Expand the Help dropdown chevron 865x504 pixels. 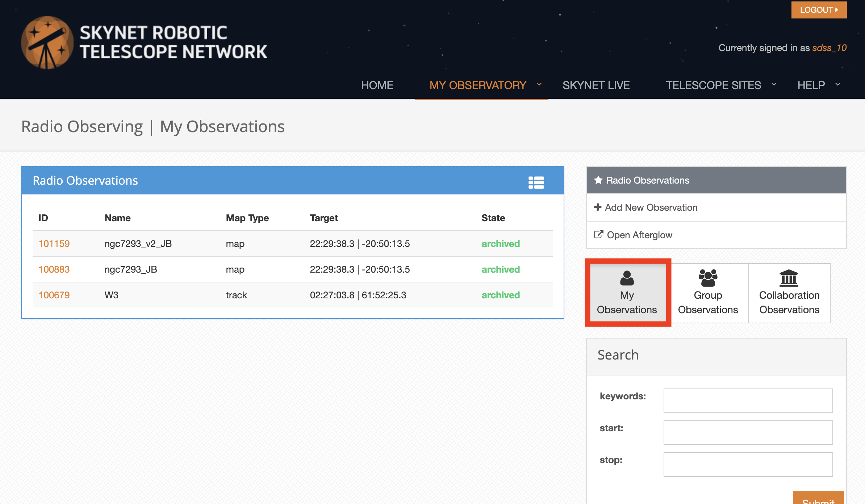pos(838,84)
